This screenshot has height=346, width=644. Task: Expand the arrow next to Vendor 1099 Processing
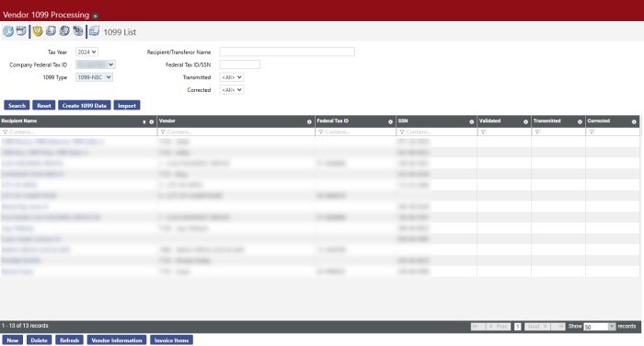(96, 16)
